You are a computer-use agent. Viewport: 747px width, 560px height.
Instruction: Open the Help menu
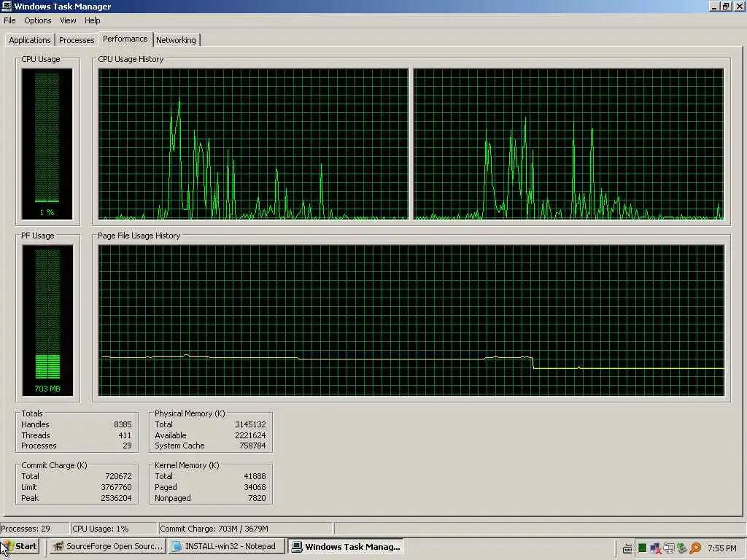(93, 20)
